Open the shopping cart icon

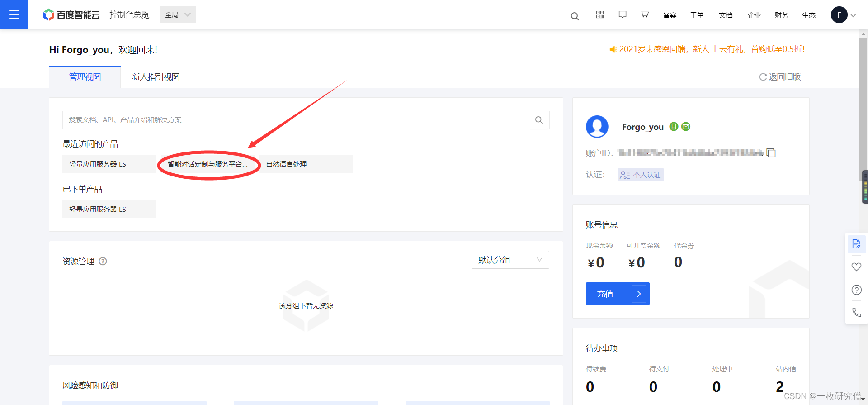pos(645,14)
